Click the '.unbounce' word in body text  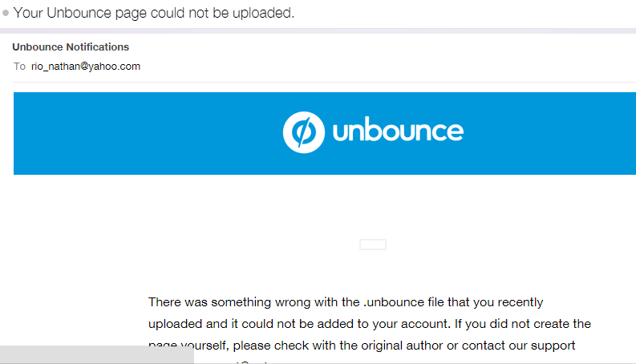pos(389,303)
